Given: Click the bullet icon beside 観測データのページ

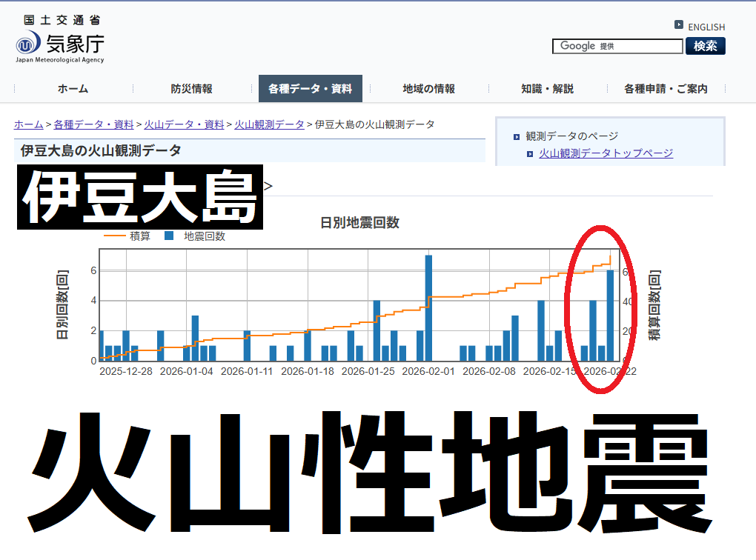Looking at the screenshot, I should coord(517,136).
